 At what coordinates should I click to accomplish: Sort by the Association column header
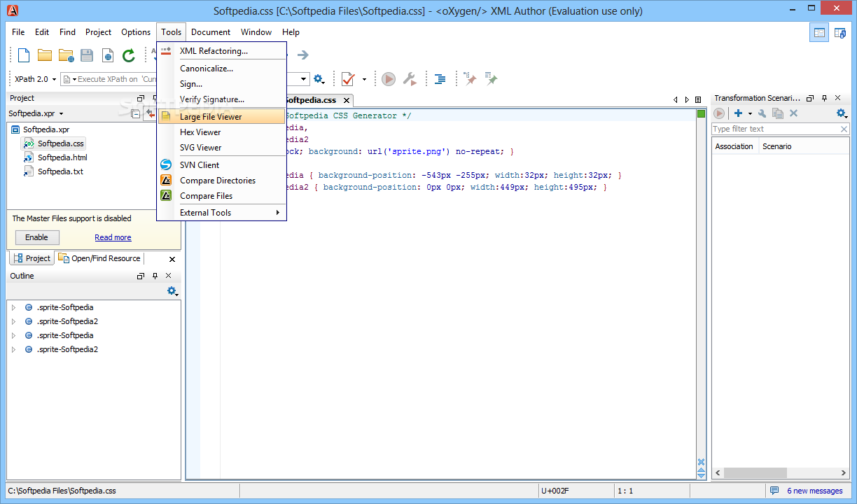click(734, 146)
